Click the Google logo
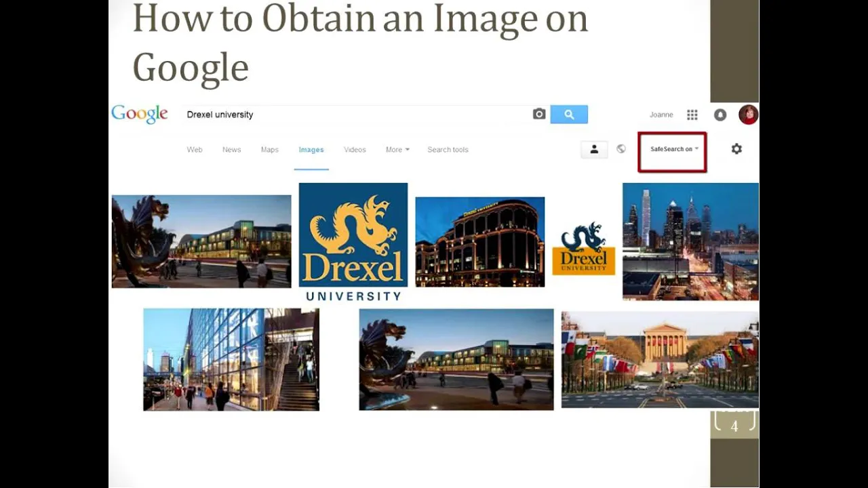Image resolution: width=868 pixels, height=488 pixels. (140, 115)
